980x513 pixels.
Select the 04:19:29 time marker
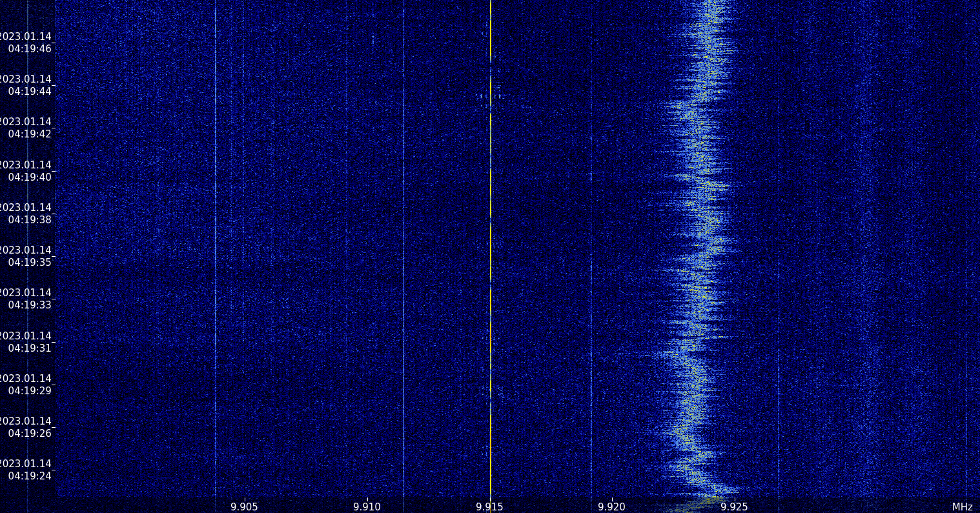(29, 390)
